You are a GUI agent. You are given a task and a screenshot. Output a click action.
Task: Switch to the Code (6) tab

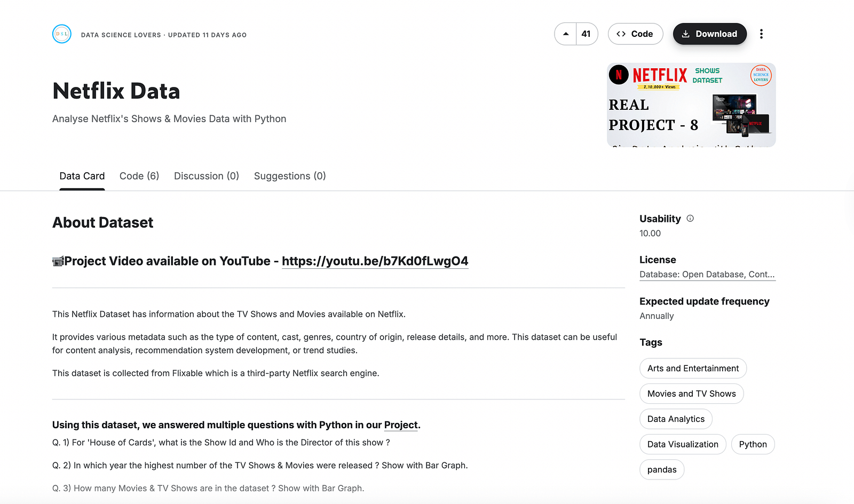(139, 176)
